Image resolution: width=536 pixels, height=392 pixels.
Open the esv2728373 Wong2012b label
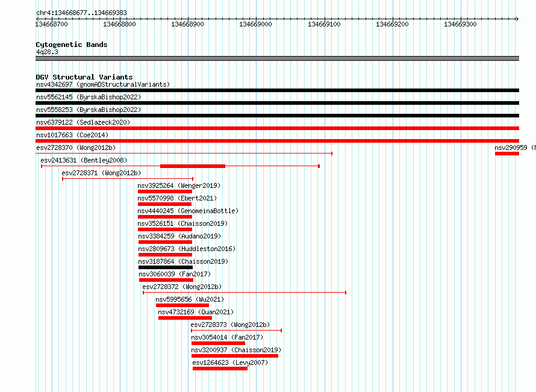pyautogui.click(x=230, y=325)
